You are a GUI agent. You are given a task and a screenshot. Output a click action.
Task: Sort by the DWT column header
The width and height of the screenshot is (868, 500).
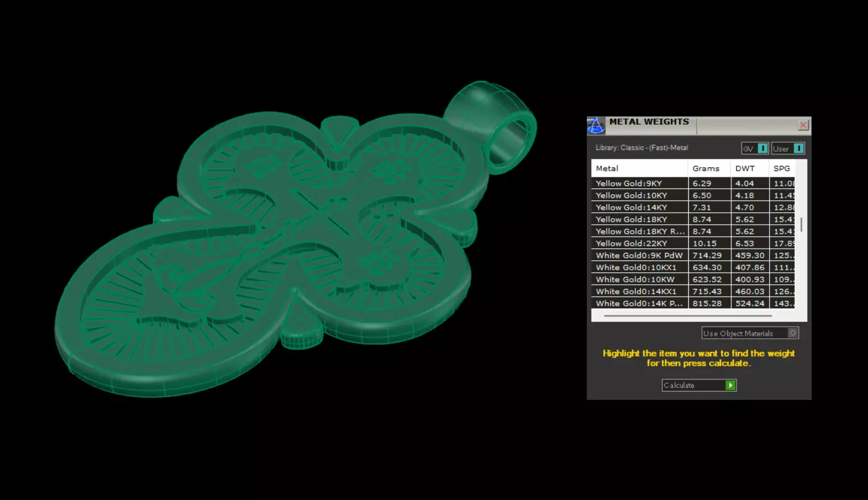tap(750, 168)
